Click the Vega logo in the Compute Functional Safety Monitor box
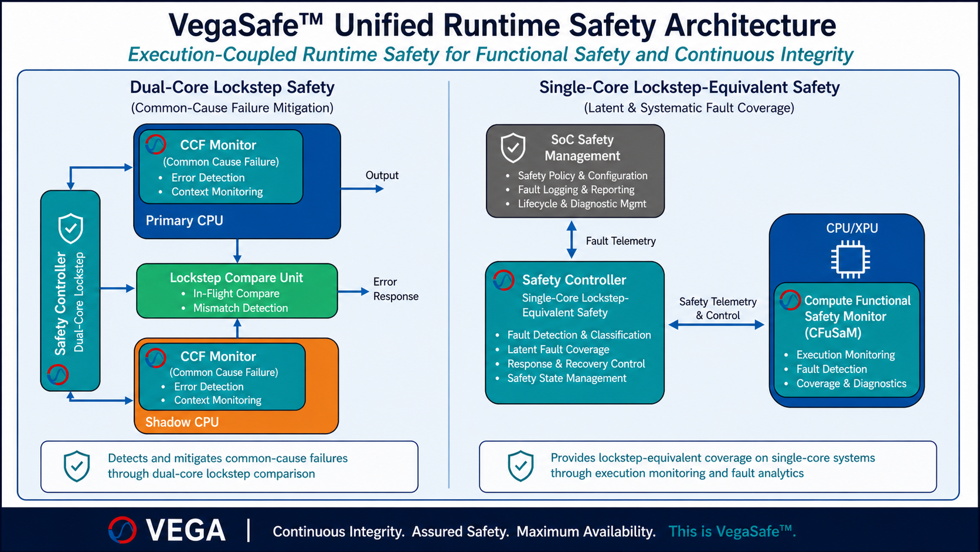This screenshot has height=552, width=980. [x=790, y=300]
